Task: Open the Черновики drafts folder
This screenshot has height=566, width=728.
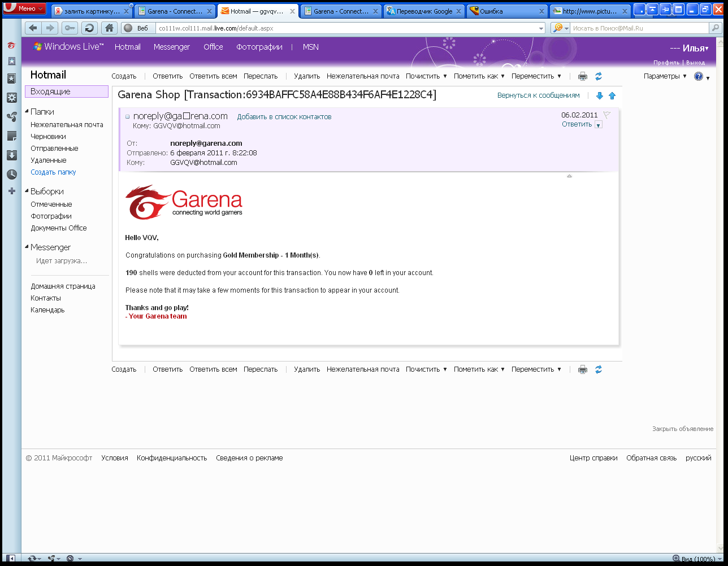Action: pyautogui.click(x=48, y=137)
